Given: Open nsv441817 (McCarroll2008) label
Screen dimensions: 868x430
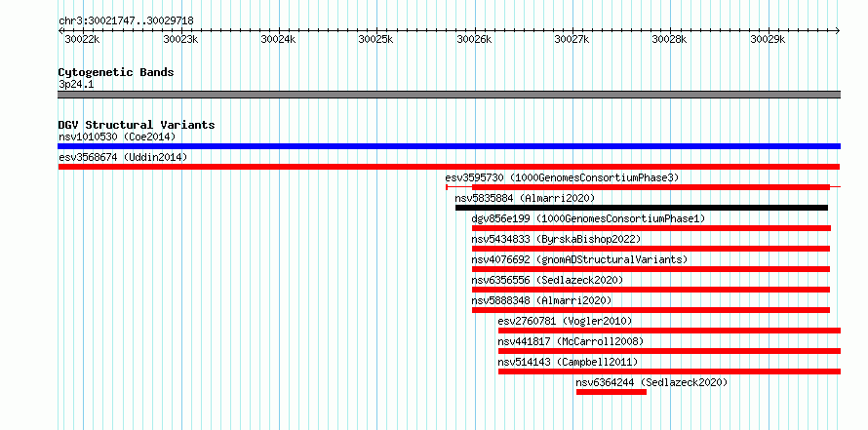Looking at the screenshot, I should [571, 341].
